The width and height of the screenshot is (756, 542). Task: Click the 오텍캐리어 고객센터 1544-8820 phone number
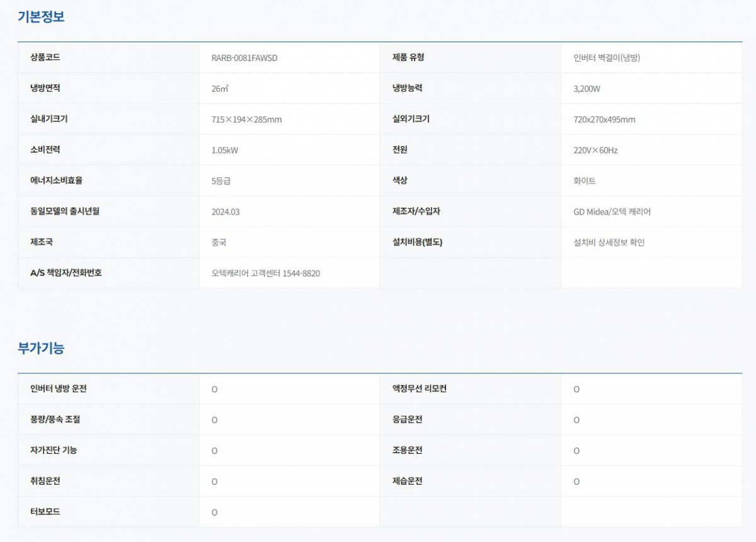coord(265,273)
